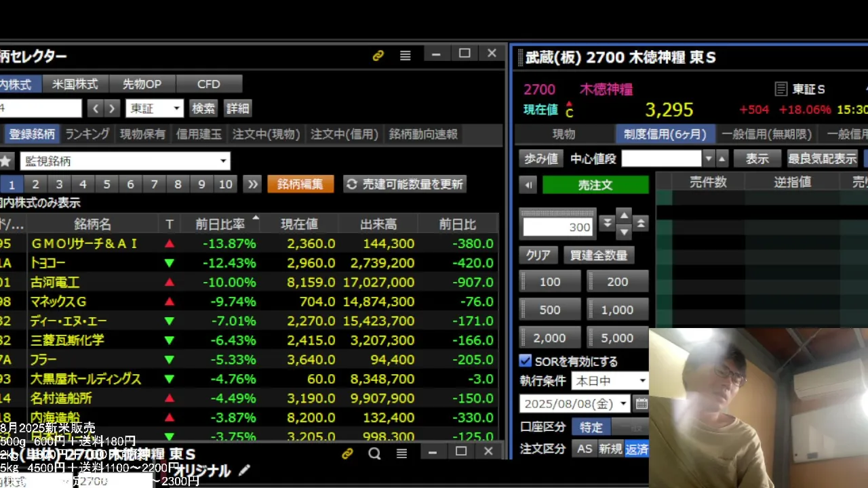The image size is (868, 488).
Task: Select the マネックスG row
Action: coord(249,302)
